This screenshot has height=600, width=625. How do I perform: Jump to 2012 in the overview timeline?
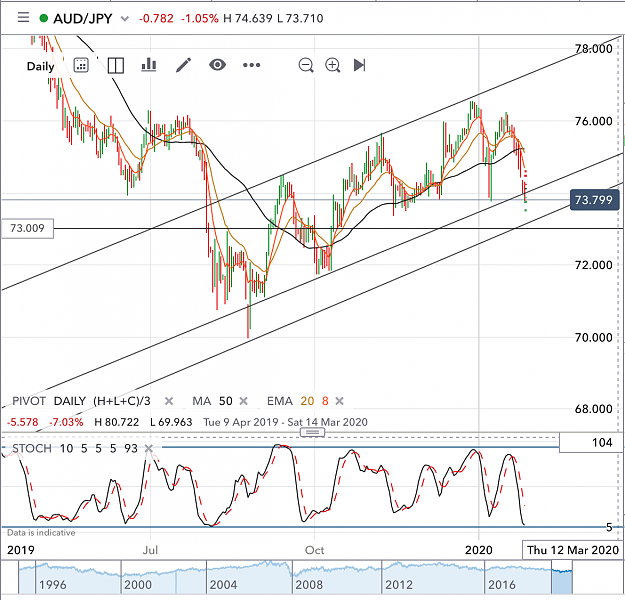tap(399, 585)
